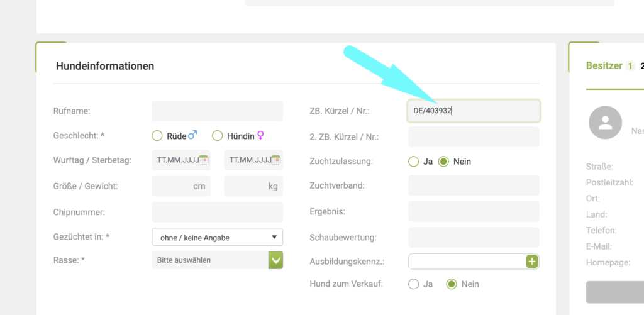Select the Hündin gender radio button
This screenshot has width=644, height=315.
pyautogui.click(x=218, y=136)
